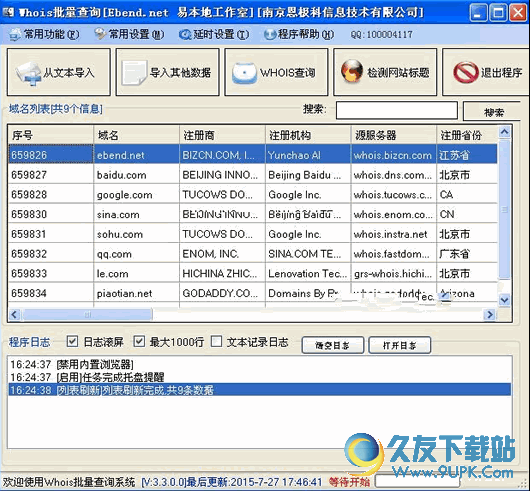Click the horizontal scroll left arrow
Viewport: 530px width, 491px height.
pos(14,315)
